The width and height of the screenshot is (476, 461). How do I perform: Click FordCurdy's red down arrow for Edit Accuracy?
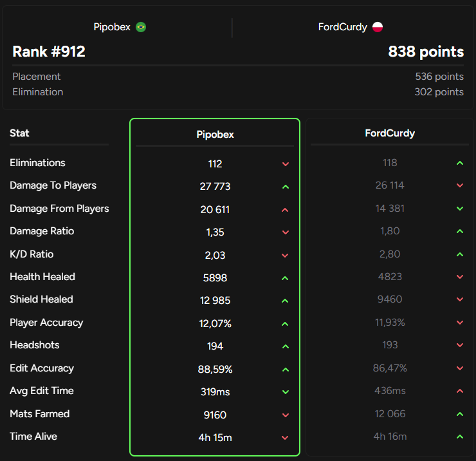(460, 368)
